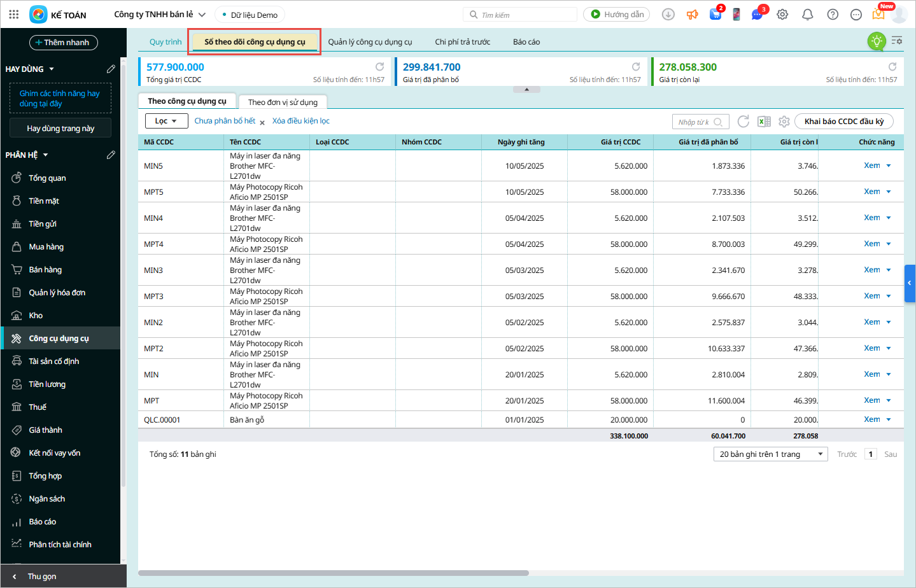The image size is (916, 588).
Task: Click Khai báo CCDC đầu kỳ button
Action: click(x=843, y=122)
